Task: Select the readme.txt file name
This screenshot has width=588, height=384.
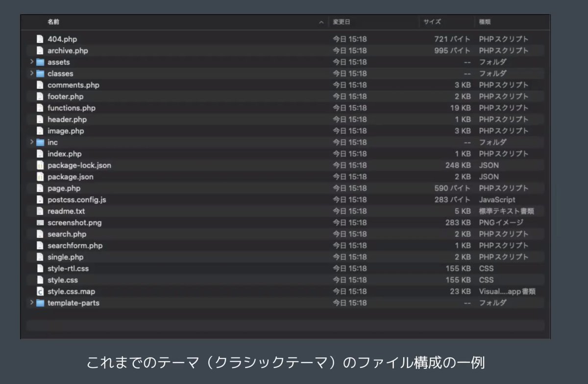Action: pos(66,211)
